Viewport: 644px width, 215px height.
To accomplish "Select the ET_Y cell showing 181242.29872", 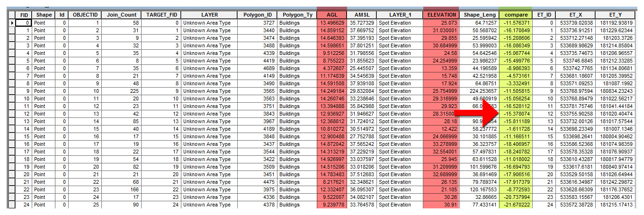I will pos(615,182).
